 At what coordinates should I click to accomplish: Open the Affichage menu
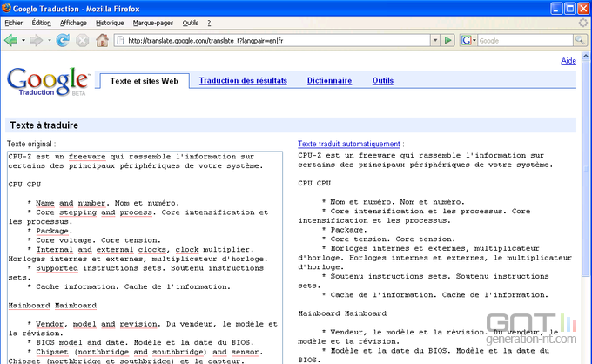73,23
